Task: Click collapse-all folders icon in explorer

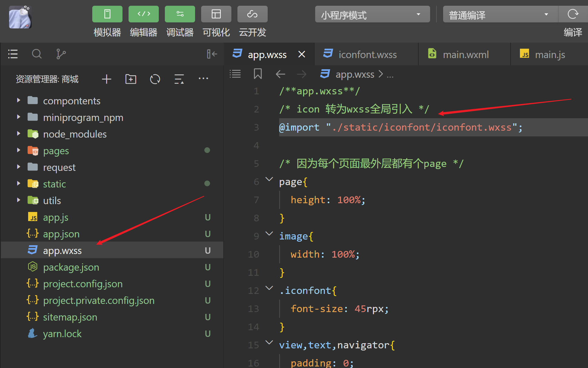Action: [x=179, y=79]
